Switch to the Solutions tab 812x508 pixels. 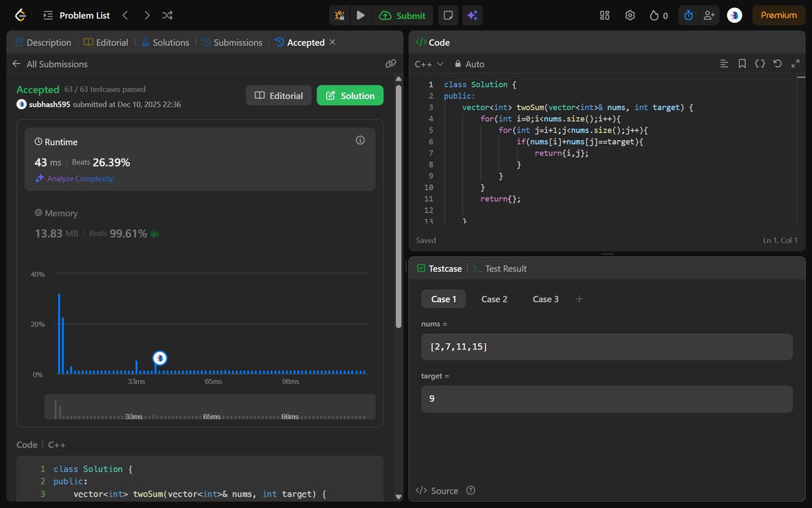pos(165,42)
